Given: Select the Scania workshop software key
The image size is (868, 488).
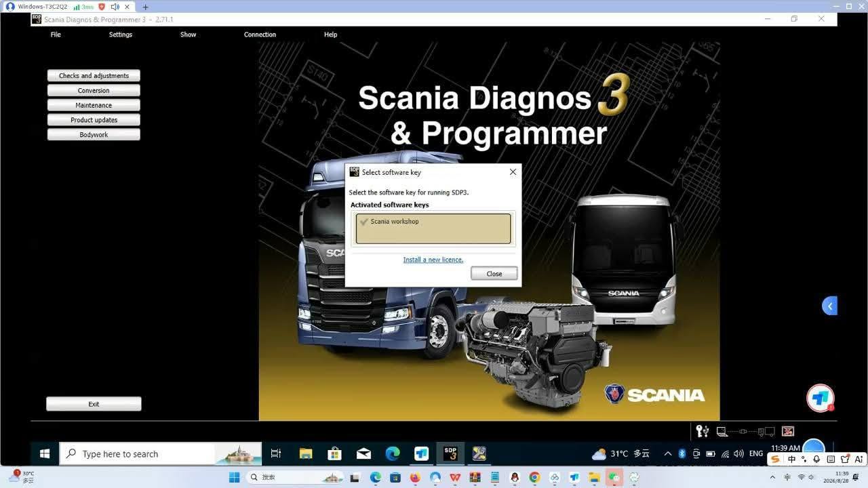Looking at the screenshot, I should coord(433,228).
